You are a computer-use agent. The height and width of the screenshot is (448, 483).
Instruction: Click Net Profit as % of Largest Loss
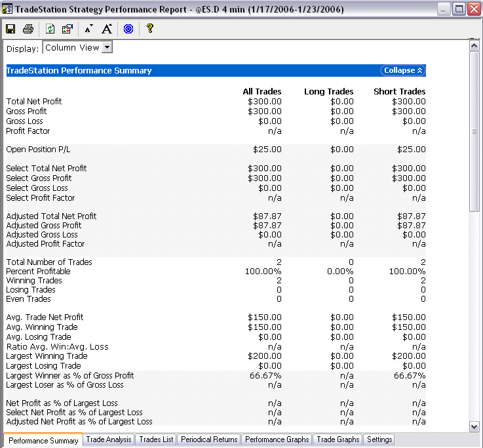pos(62,403)
